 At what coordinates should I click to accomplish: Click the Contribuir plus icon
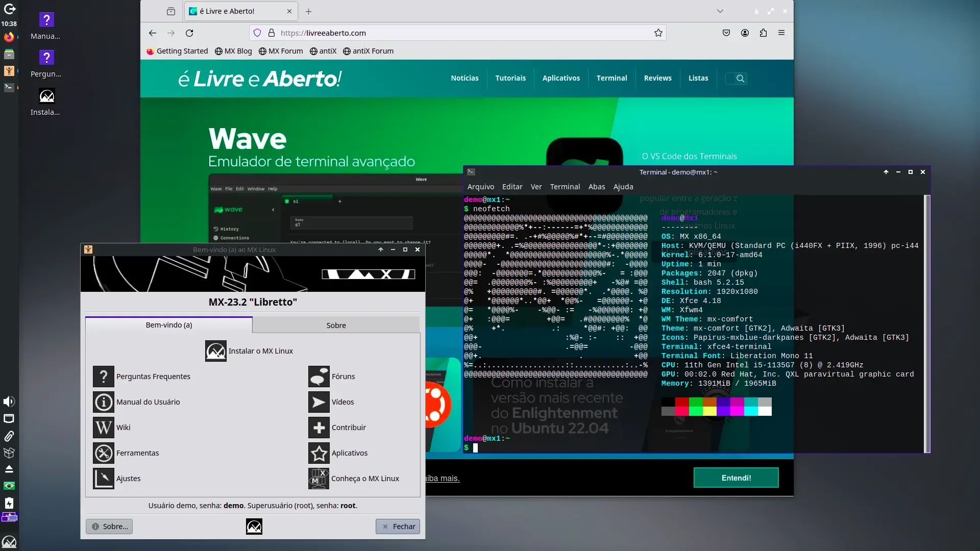(x=319, y=428)
